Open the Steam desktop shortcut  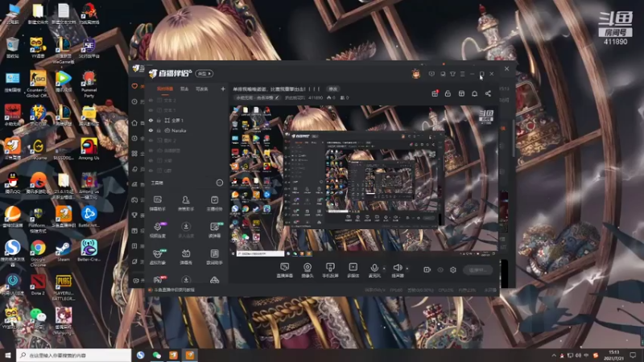pos(64,250)
